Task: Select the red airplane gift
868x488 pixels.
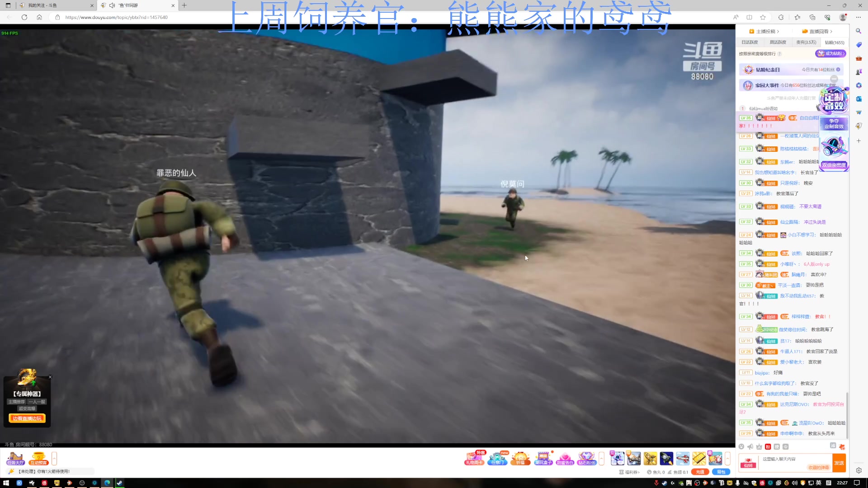Action: click(683, 458)
